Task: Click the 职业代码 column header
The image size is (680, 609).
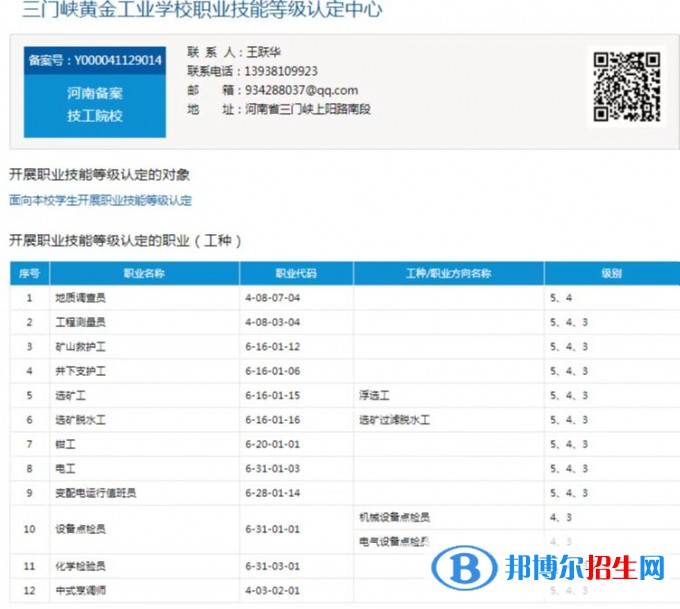Action: tap(296, 273)
